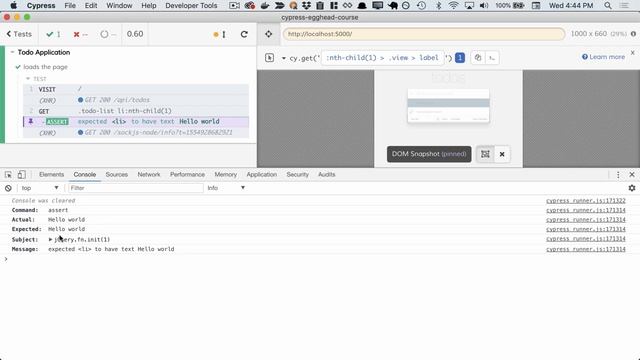The width and height of the screenshot is (640, 360).
Task: Copy selector to clipboard icon
Action: (x=478, y=58)
